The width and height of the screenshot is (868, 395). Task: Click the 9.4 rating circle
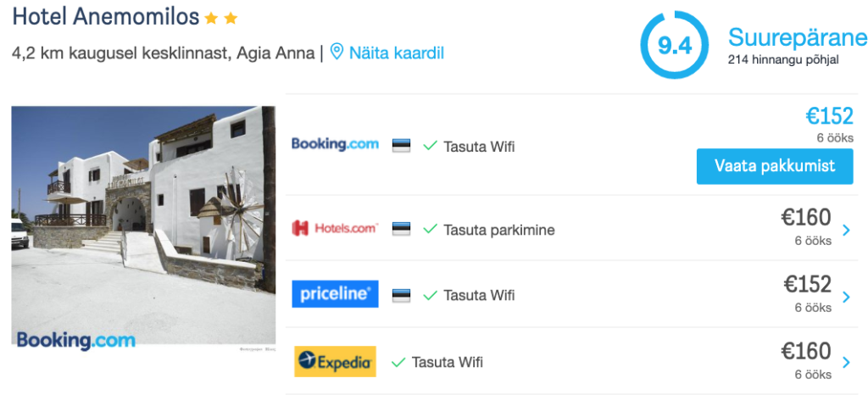pos(674,46)
